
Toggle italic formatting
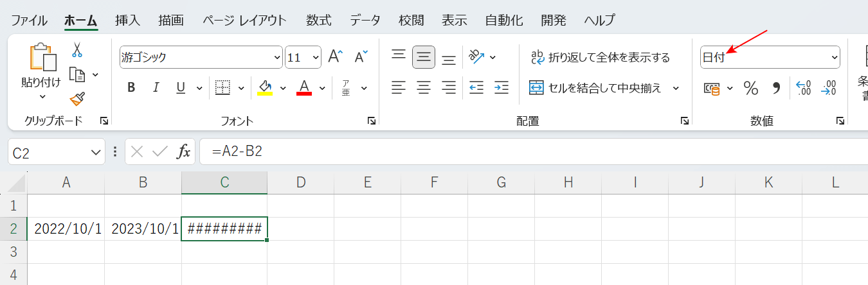(155, 88)
